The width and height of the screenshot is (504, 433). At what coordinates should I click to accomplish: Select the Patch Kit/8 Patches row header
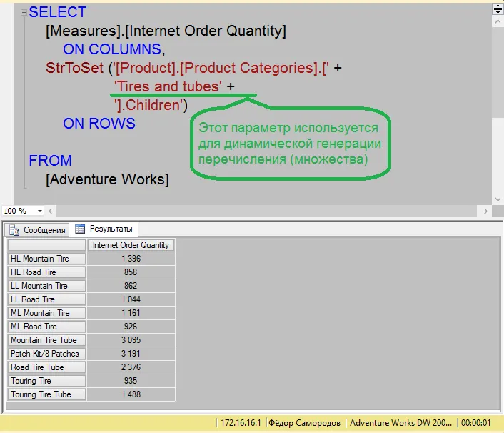[46, 354]
